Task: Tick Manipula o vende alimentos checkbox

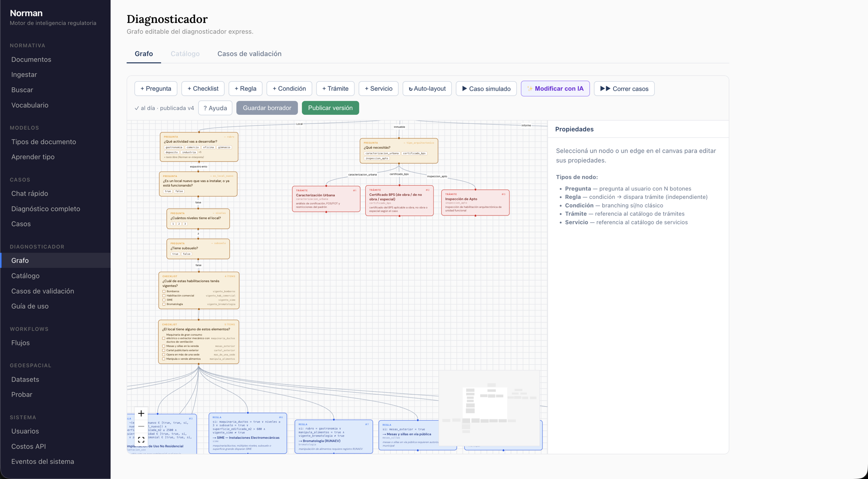Action: point(164,359)
